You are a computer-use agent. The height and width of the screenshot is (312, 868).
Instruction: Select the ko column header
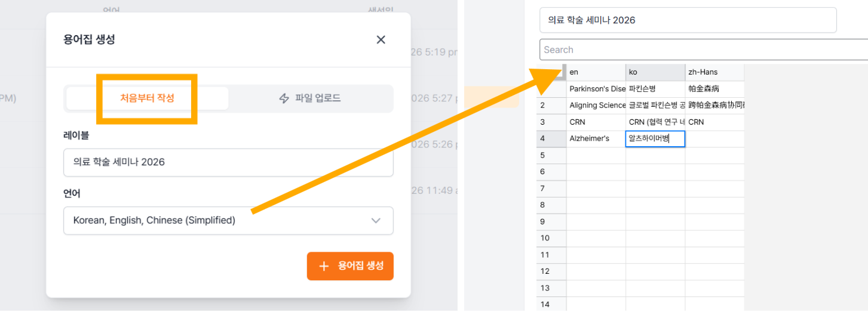(655, 72)
